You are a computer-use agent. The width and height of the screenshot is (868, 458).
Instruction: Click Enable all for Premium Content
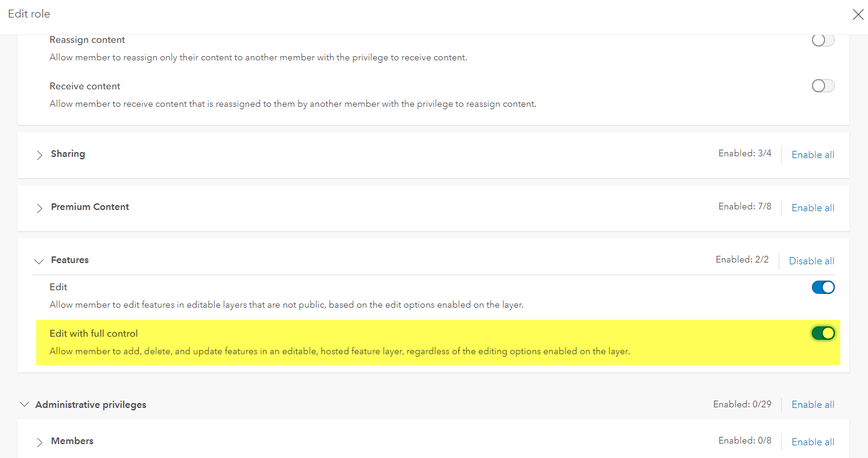pos(813,208)
